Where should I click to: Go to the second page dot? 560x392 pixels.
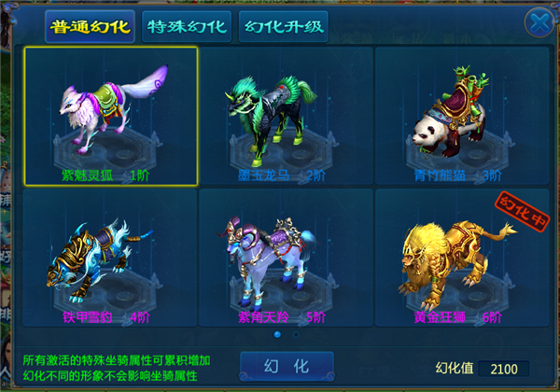(x=296, y=334)
